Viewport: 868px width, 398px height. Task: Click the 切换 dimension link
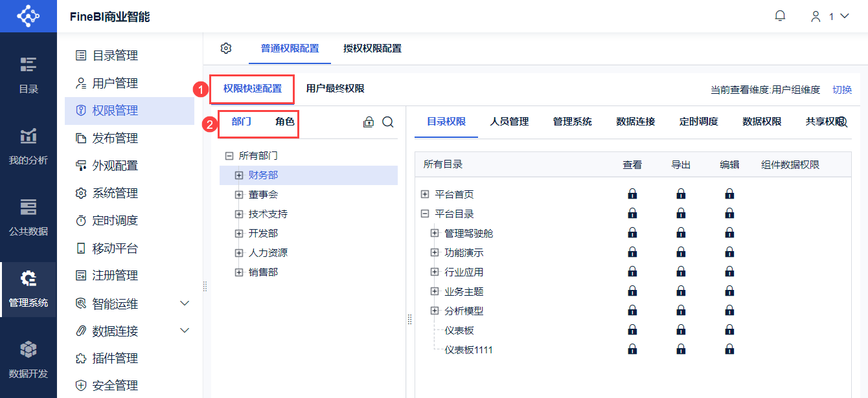842,90
